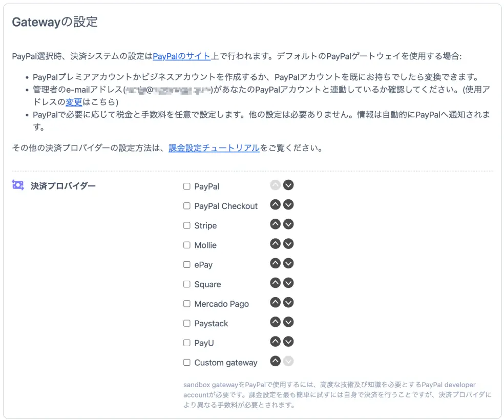
Task: Move PayU down with its down arrow
Action: coord(288,341)
